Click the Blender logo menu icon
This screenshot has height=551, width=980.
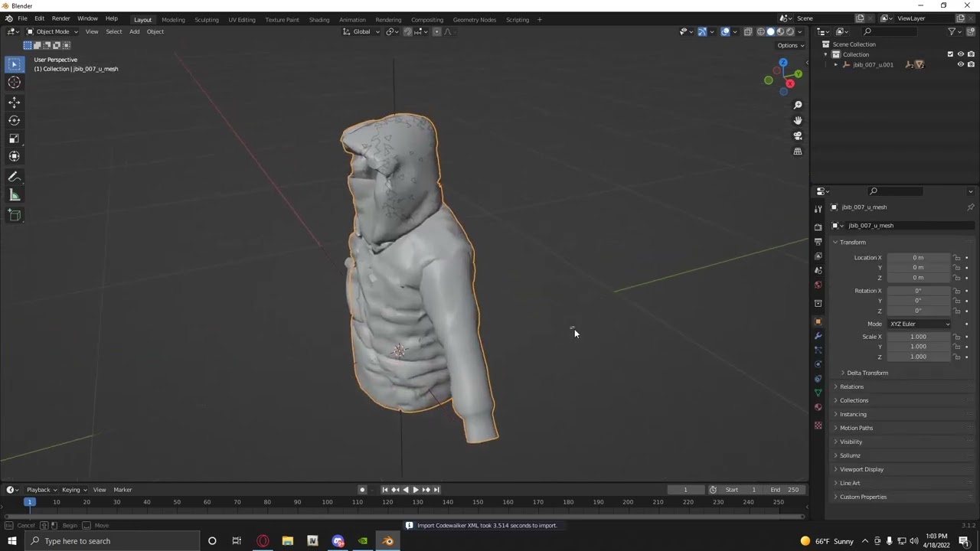pos(8,19)
